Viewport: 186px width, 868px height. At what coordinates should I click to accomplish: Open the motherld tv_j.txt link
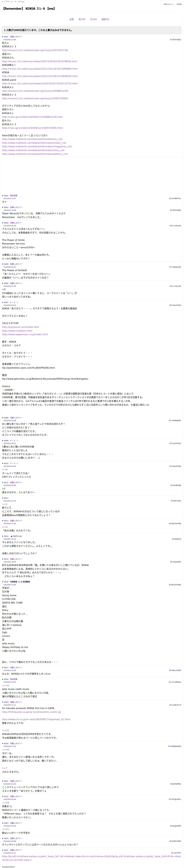click(32, 139)
